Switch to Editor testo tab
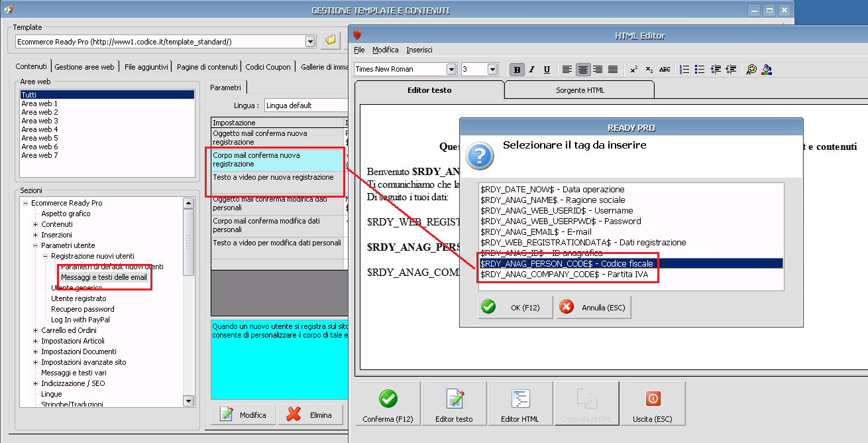 tap(429, 90)
